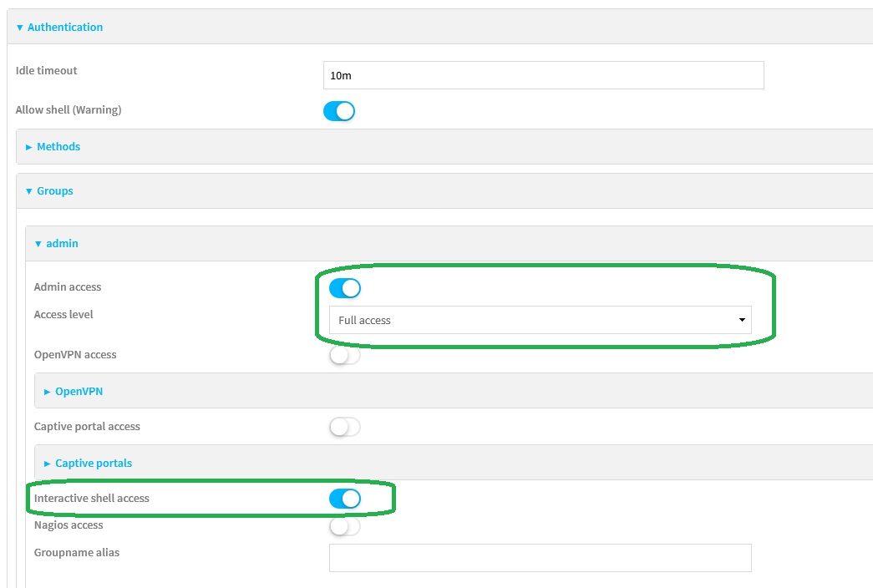873x588 pixels.
Task: Click the Idle timeout input field
Action: pos(543,75)
